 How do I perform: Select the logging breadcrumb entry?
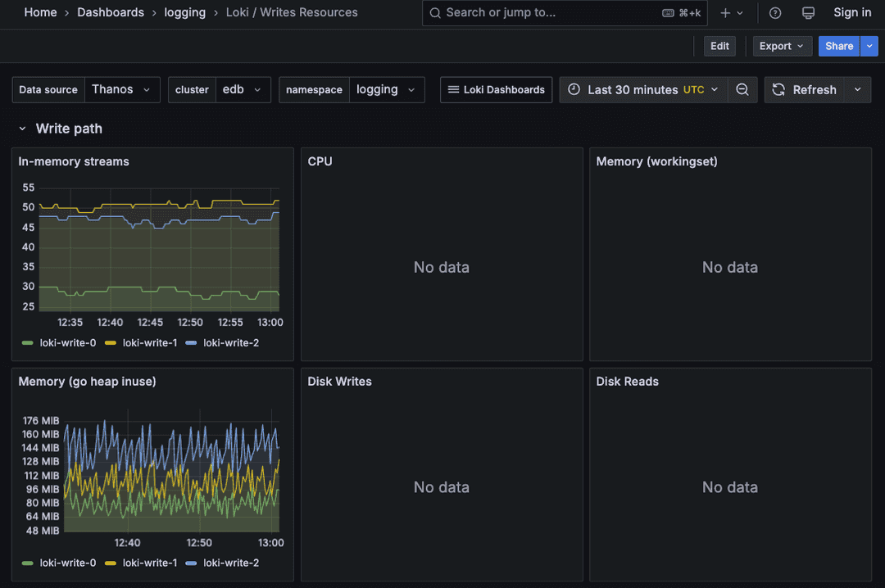tap(184, 12)
